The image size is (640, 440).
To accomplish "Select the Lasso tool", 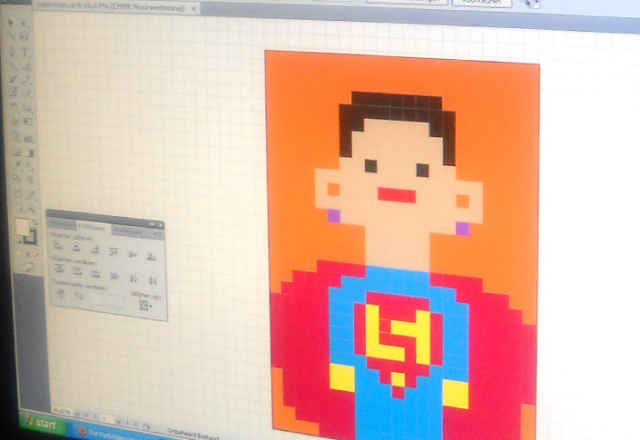I will point(25,36).
